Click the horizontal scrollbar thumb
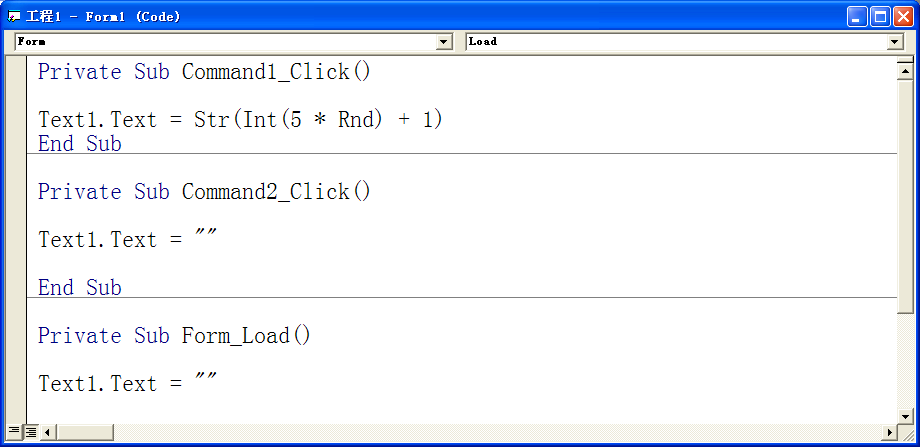Viewport: 920px width, 447px height. coord(84,433)
